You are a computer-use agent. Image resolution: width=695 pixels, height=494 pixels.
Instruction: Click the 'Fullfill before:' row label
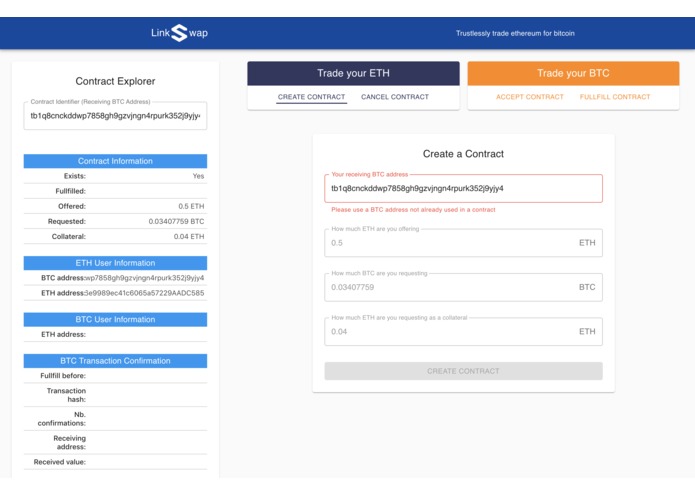63,375
